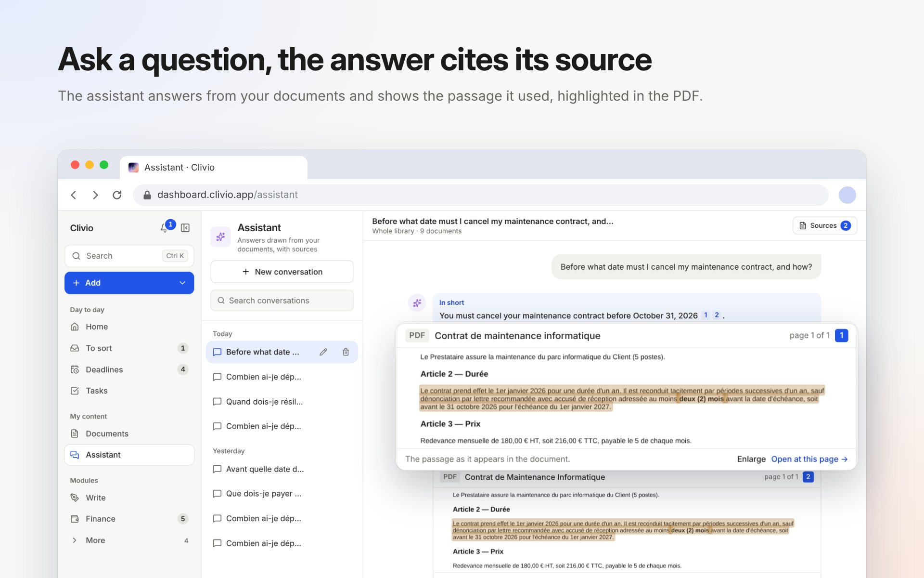Screen dimensions: 924x578
Task: Go to Home in sidebar
Action: [x=129, y=327]
